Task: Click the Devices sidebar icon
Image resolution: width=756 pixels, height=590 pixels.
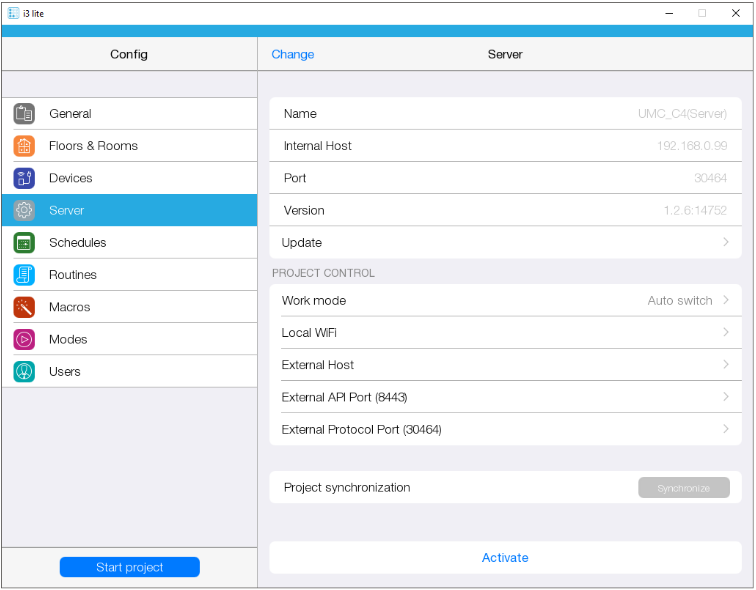Action: [24, 178]
